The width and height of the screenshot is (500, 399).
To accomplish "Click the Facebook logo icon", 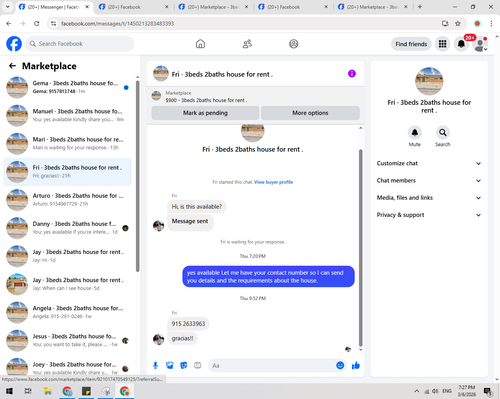I will click(x=14, y=44).
